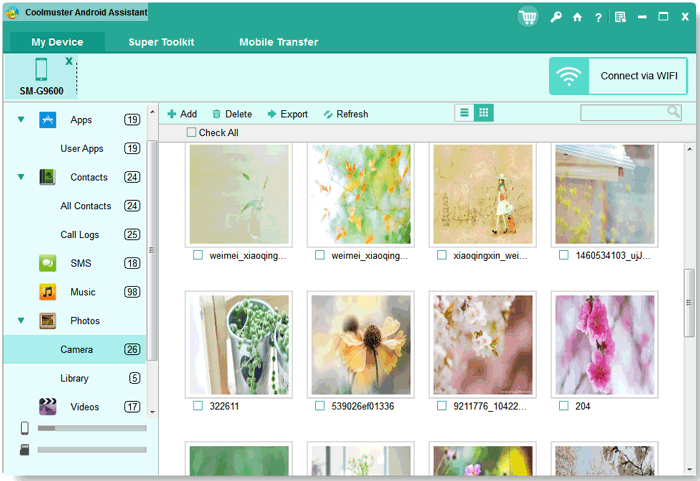
Task: Open the orange leaves weimei thumbnail
Action: (361, 194)
